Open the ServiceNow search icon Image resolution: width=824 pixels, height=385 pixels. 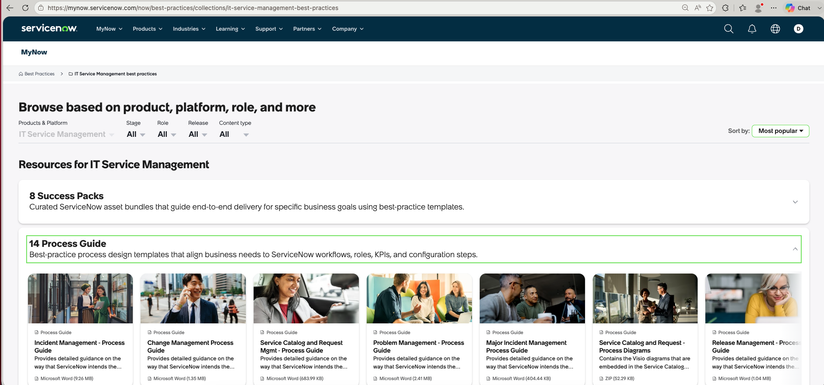coord(728,29)
